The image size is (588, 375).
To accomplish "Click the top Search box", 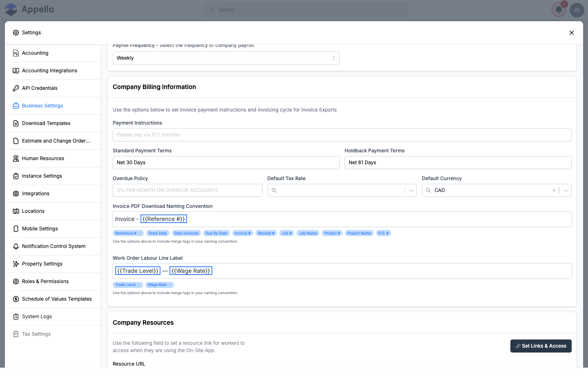I will pyautogui.click(x=306, y=10).
